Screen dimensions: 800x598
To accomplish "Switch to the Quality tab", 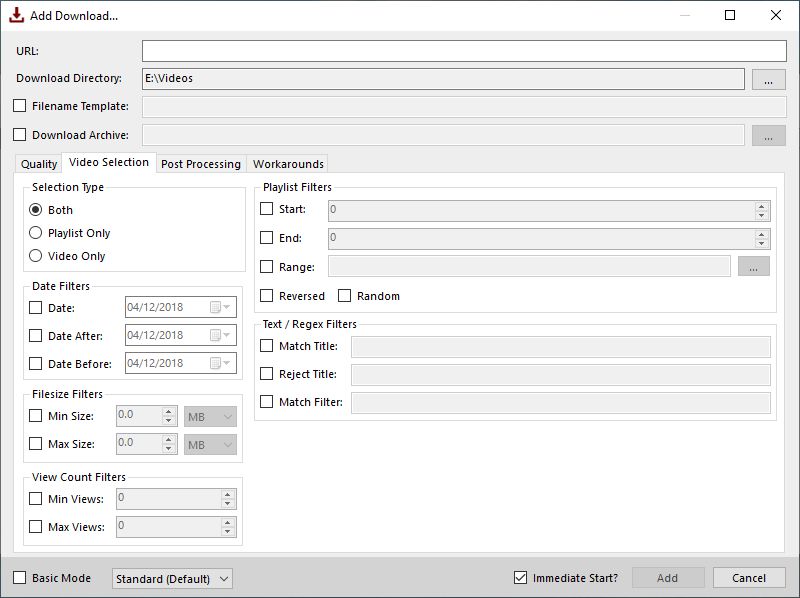I will pos(38,163).
